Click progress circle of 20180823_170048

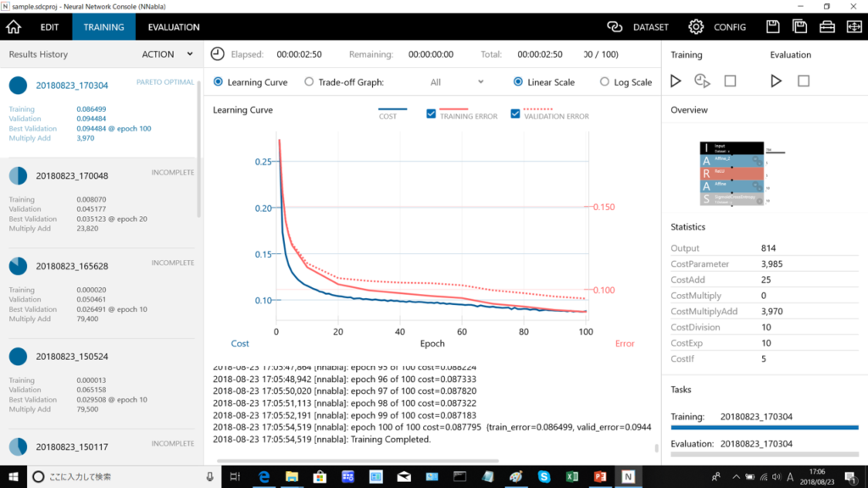click(19, 176)
